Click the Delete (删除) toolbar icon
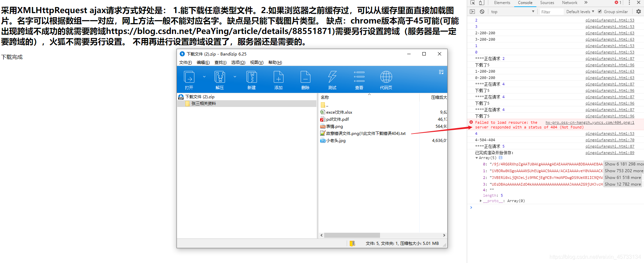This screenshot has height=263, width=644. 305,80
